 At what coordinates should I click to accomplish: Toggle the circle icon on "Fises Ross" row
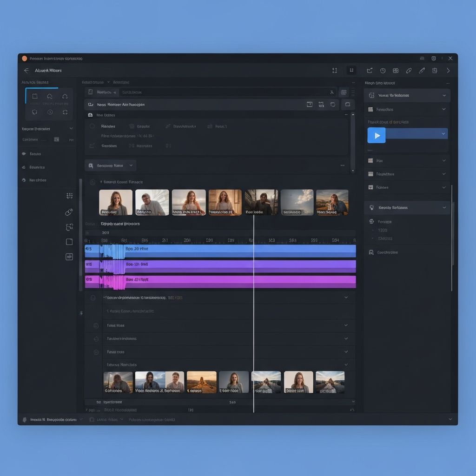pos(96,325)
